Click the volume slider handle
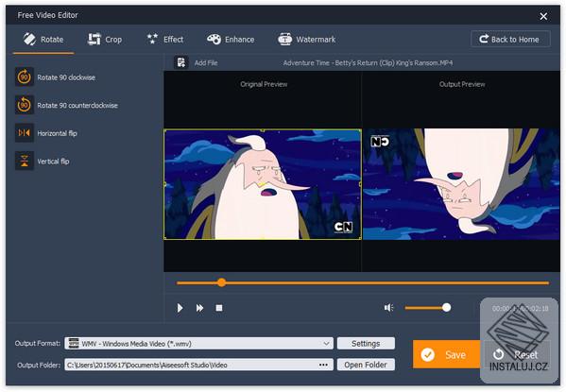Screen dimensions: 566x392 [x=447, y=308]
